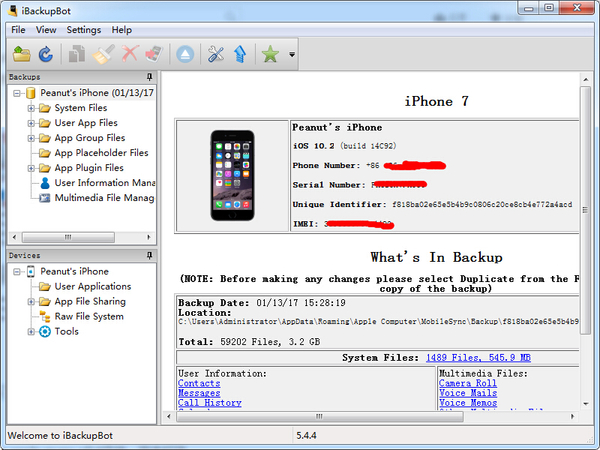
Task: Open the 1489 Files, 545.9 MB link
Action: tap(478, 357)
